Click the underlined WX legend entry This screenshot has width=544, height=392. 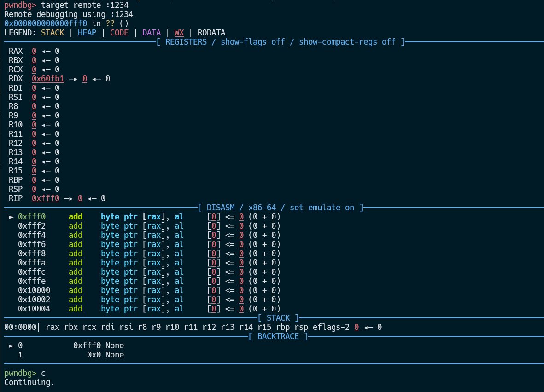tap(179, 33)
